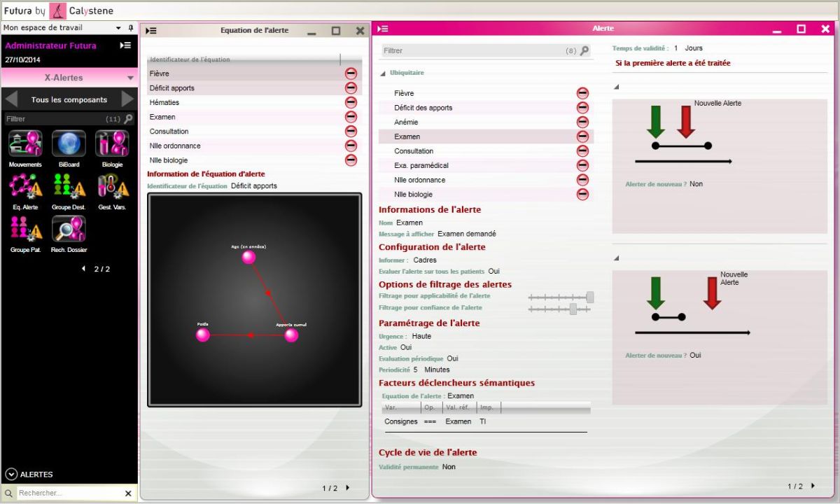840x504 pixels.
Task: Open the Groupe Dest. component
Action: [69, 186]
